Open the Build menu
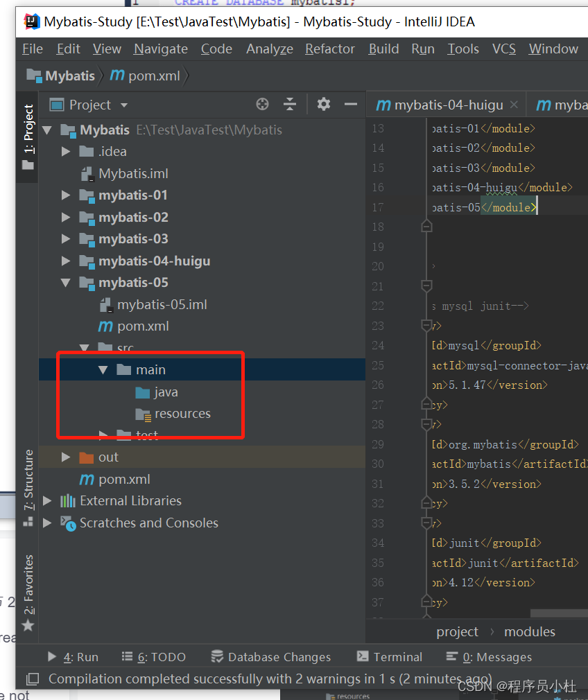 click(383, 49)
